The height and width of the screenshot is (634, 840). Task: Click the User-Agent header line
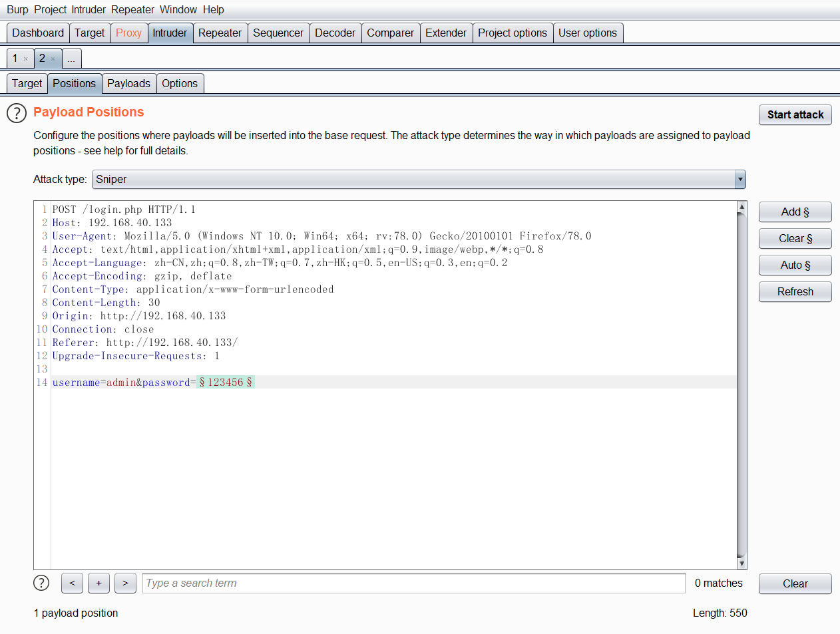[x=321, y=236]
